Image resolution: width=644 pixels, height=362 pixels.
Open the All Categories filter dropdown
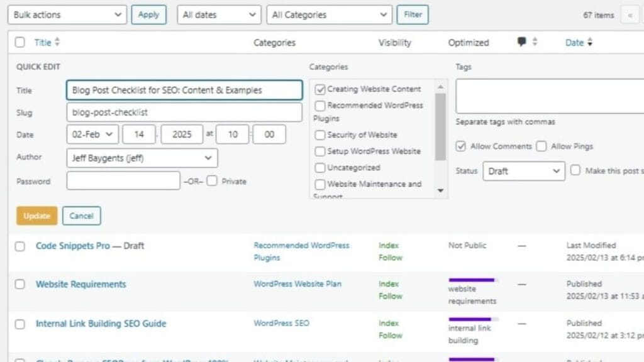(x=329, y=14)
